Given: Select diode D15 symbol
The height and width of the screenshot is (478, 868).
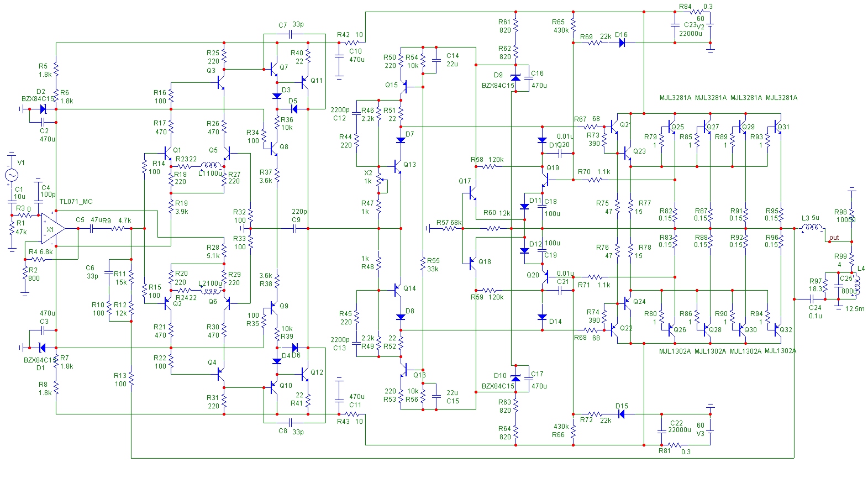Looking at the screenshot, I should 622,414.
